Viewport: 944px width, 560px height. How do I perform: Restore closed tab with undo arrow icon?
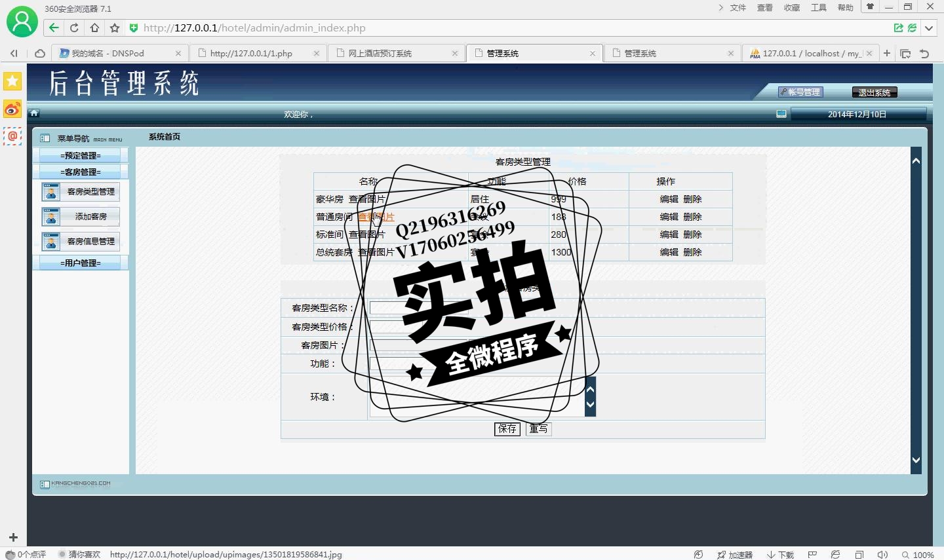coord(924,54)
